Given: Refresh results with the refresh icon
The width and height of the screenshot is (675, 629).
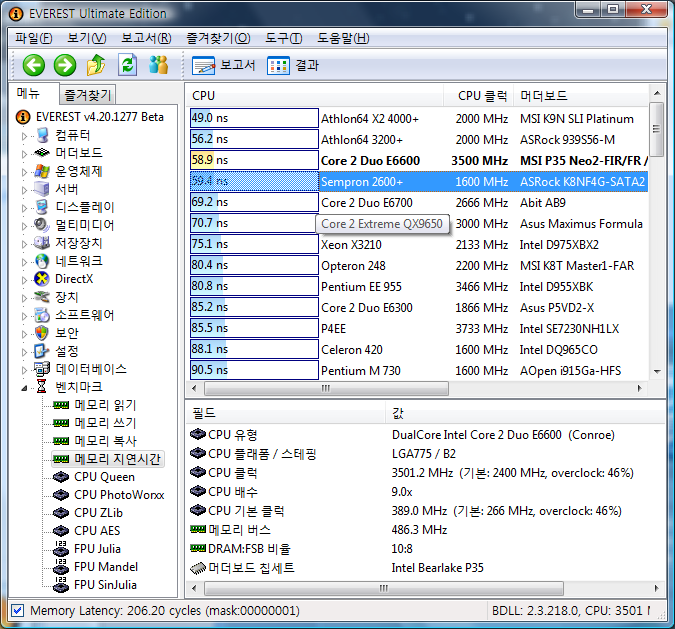Looking at the screenshot, I should (127, 65).
